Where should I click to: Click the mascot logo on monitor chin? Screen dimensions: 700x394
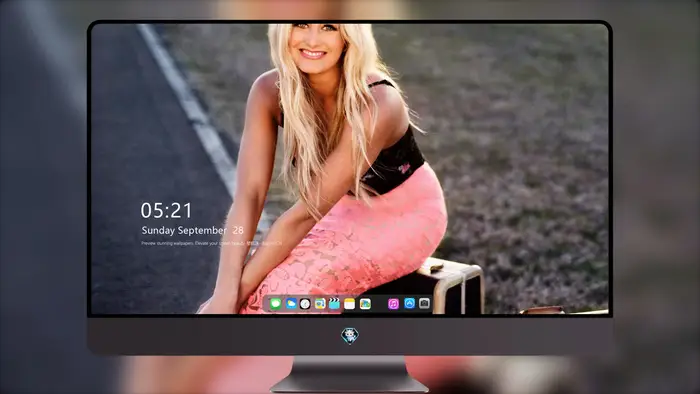tap(350, 336)
